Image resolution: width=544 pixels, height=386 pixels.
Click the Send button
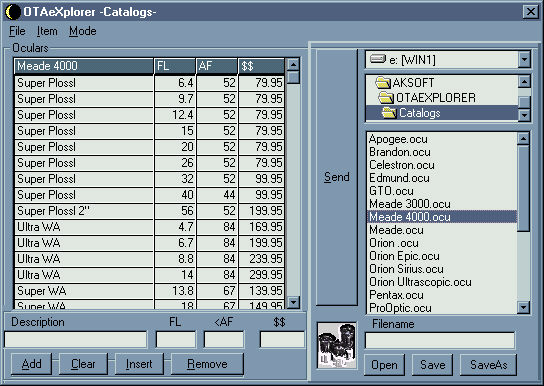[337, 177]
